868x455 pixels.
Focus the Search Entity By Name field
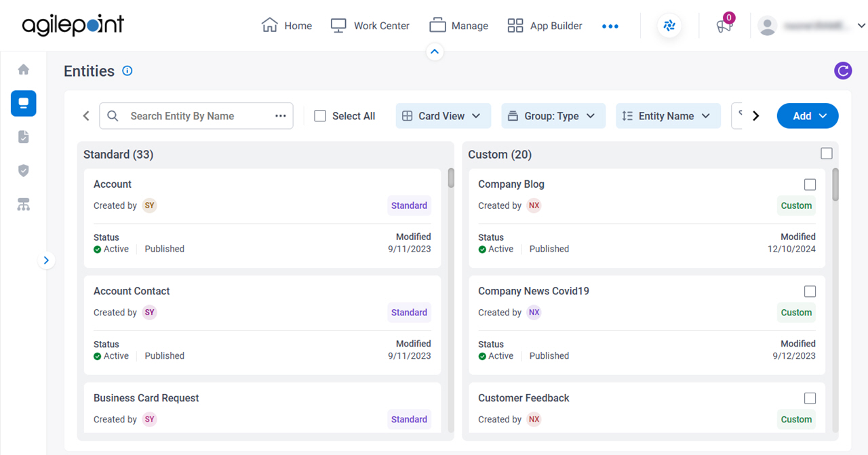197,116
